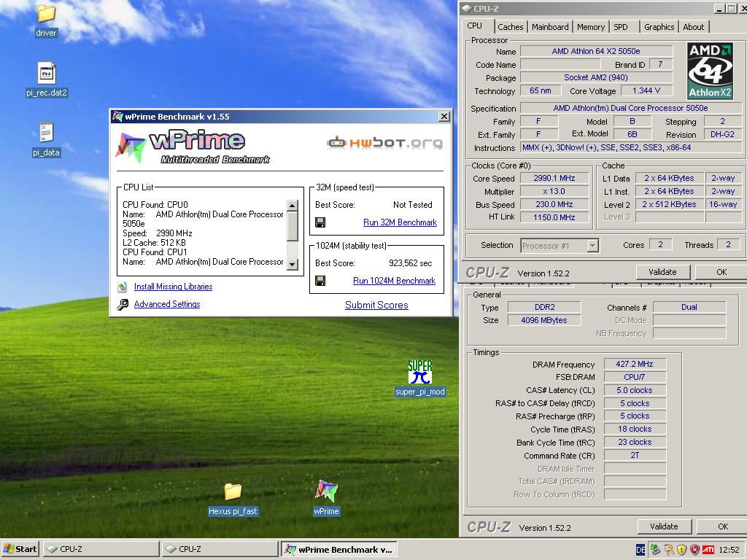Click the taskbar clock showing 12:52
The height and width of the screenshot is (560, 747).
click(729, 550)
